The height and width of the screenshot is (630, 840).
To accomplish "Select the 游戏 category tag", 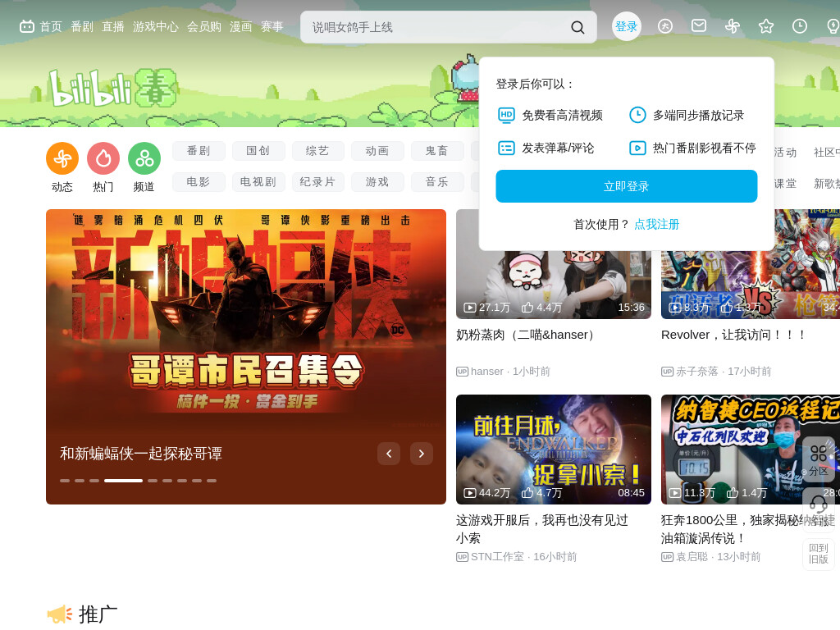I will click(377, 182).
